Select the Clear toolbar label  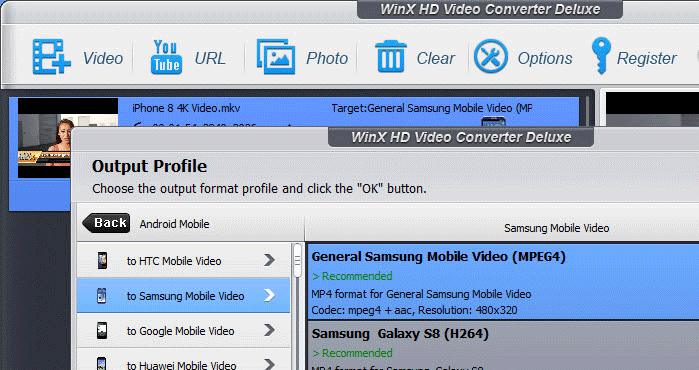436,58
